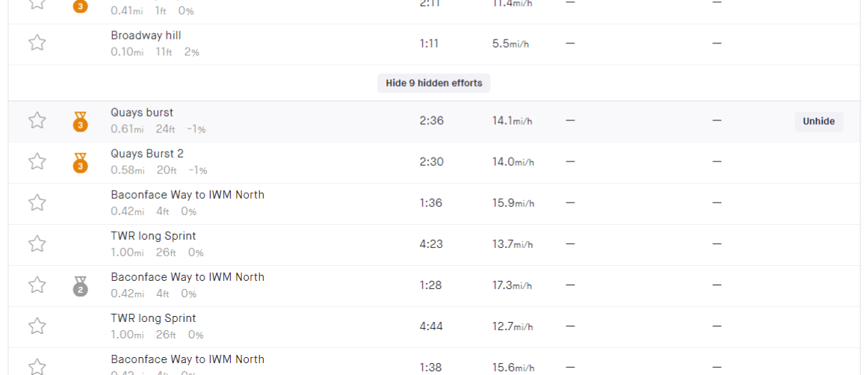Viewport: 868px width, 375px height.
Task: Star the Quays Burst 2 segment
Action: click(37, 161)
